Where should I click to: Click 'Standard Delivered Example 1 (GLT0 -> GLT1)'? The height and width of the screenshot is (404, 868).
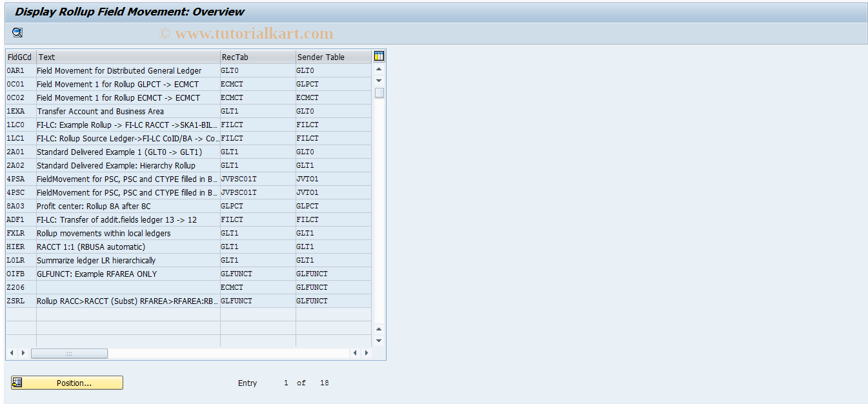(x=119, y=152)
